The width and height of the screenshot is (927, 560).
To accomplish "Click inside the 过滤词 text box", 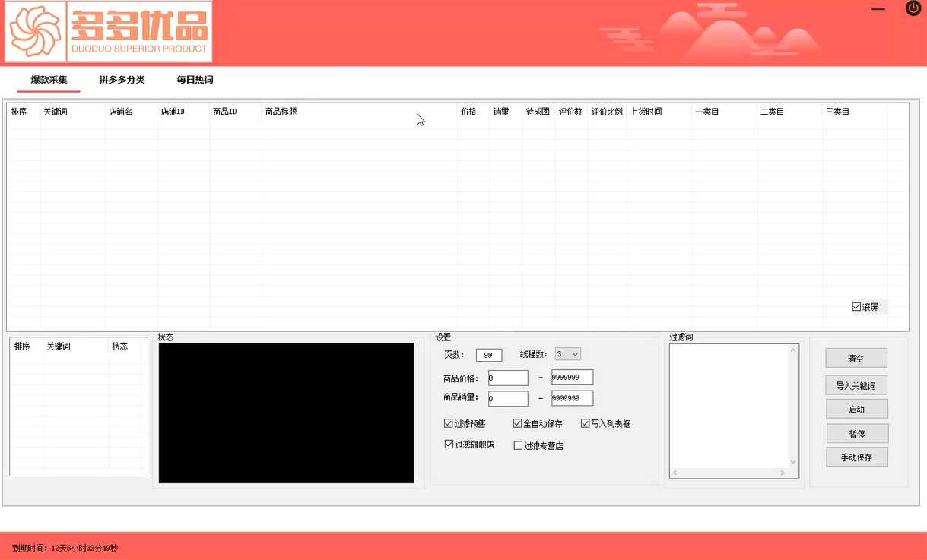I will point(729,406).
